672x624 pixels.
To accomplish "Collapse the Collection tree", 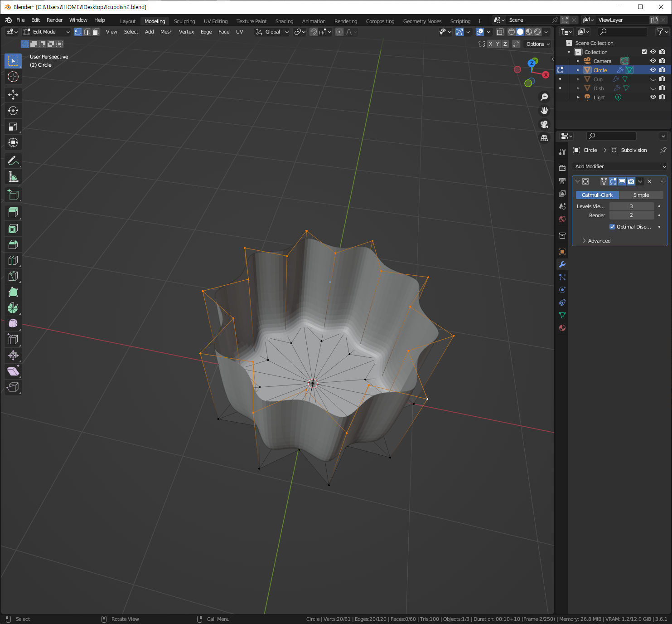I will pos(569,52).
